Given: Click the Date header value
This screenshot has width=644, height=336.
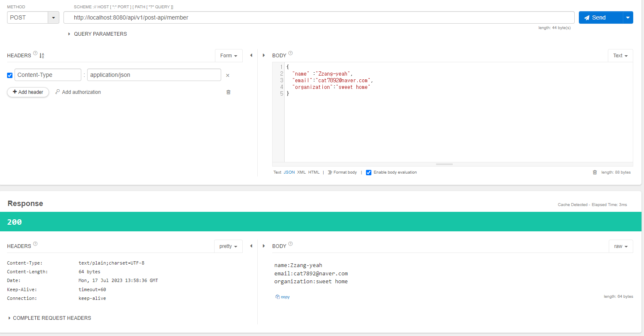Looking at the screenshot, I should coord(118,280).
